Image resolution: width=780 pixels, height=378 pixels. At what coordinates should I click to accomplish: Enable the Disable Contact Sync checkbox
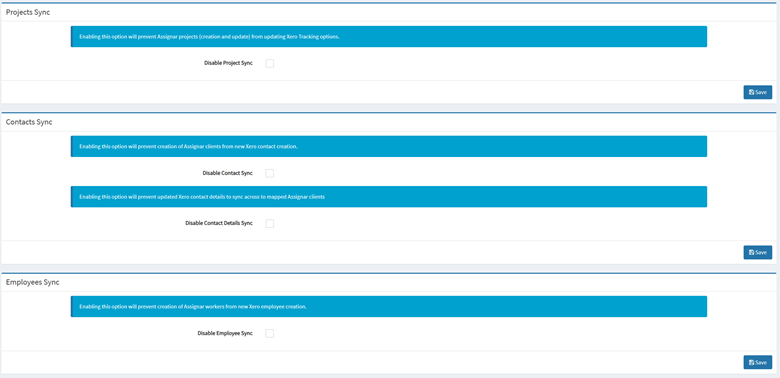pyautogui.click(x=270, y=173)
